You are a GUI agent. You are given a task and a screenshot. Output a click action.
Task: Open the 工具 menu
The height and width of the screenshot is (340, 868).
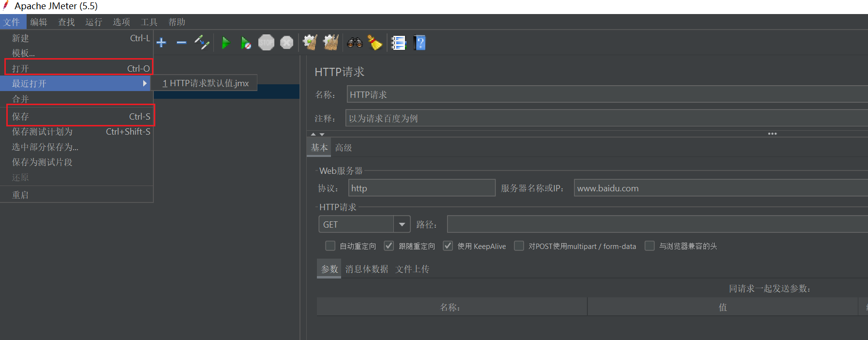pyautogui.click(x=149, y=22)
